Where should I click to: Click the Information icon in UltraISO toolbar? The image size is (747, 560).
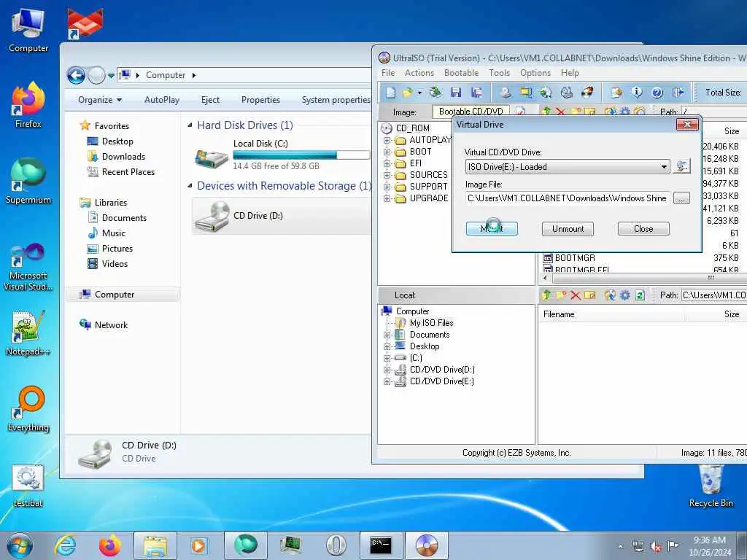click(637, 93)
